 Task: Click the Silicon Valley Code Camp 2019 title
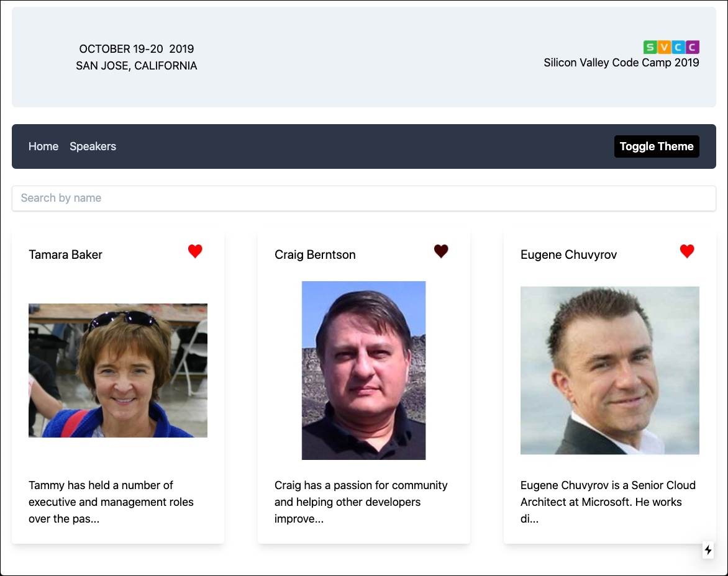pos(621,63)
